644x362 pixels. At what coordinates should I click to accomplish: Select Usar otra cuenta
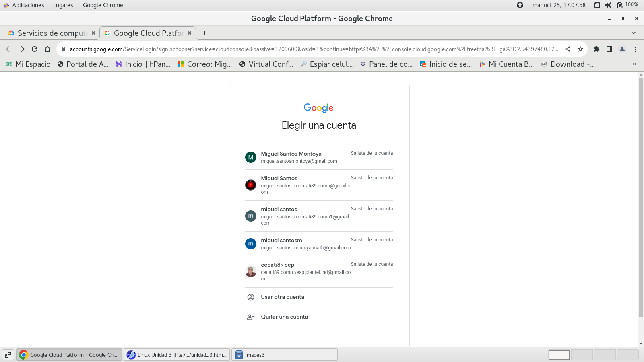(283, 297)
